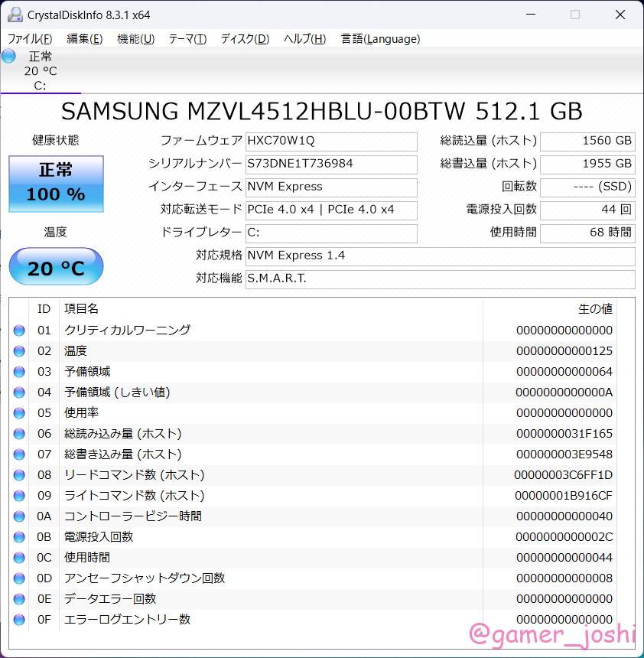Close the CrystalDiskInfo window
The image size is (644, 658).
tap(620, 15)
